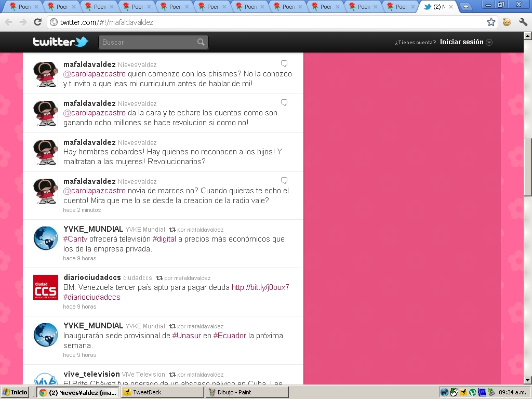Image resolution: width=532 pixels, height=399 pixels.
Task: Click the red Ciudad CCS avatar
Action: pyautogui.click(x=46, y=287)
